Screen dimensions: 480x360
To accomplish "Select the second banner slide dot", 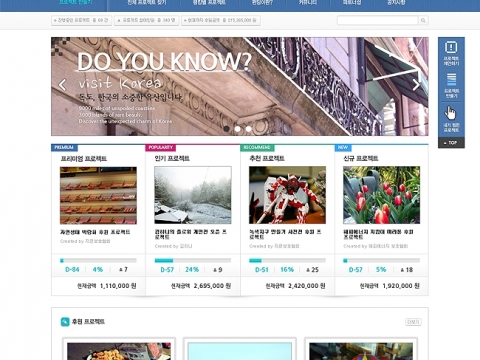I will point(238,129).
